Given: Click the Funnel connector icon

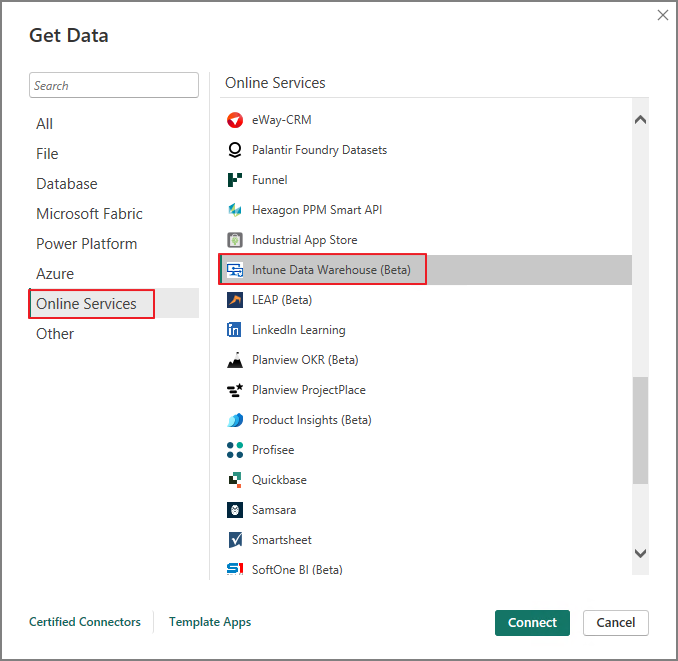Looking at the screenshot, I should [x=235, y=180].
